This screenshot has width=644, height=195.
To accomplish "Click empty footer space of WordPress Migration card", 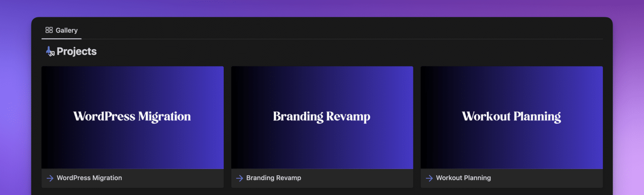I will [177, 178].
